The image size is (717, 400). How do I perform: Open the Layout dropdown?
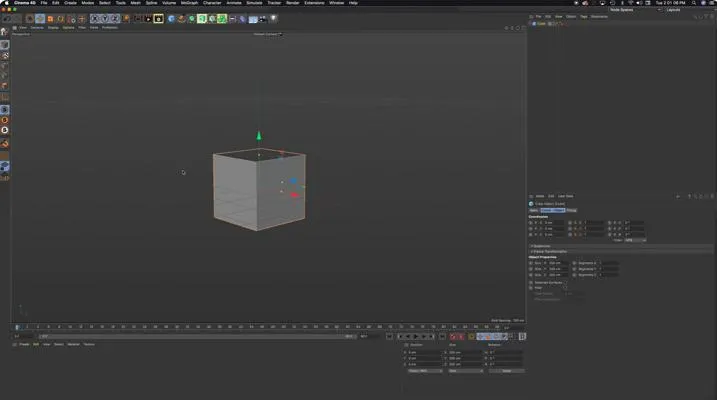point(690,10)
